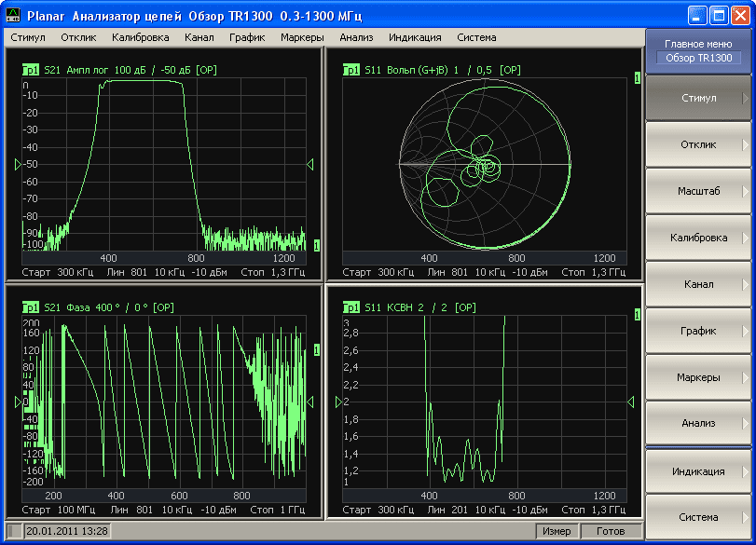This screenshot has height=545, width=756.
Task: Expand the Индикация softkey submenu arrow
Action: click(745, 471)
